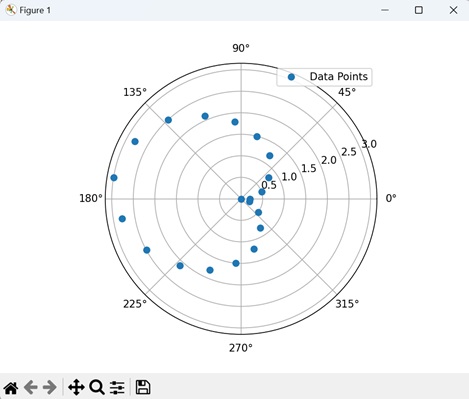
Task: Close the Figure 1 window
Action: 453,10
